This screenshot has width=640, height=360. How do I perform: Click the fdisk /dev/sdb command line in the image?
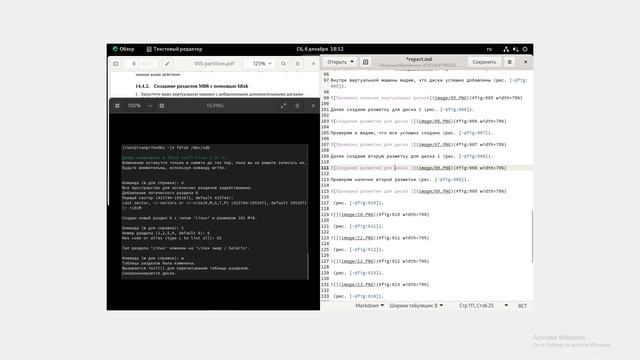[166, 148]
